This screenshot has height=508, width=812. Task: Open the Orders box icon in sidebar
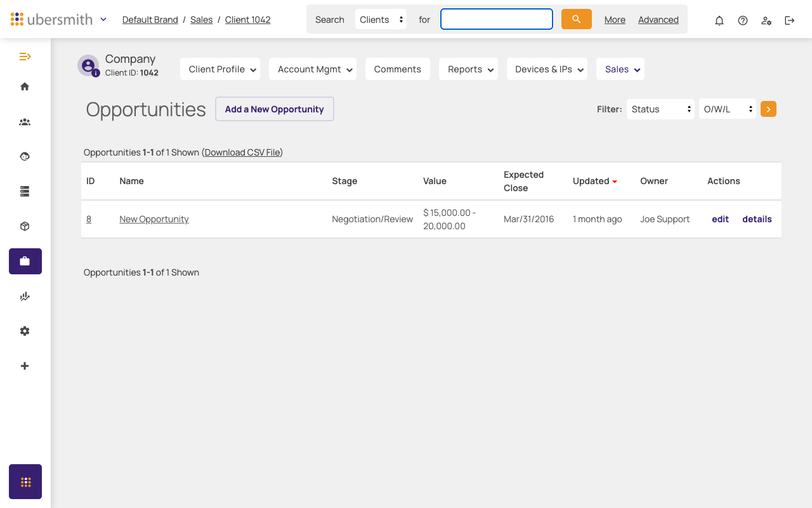click(25, 226)
